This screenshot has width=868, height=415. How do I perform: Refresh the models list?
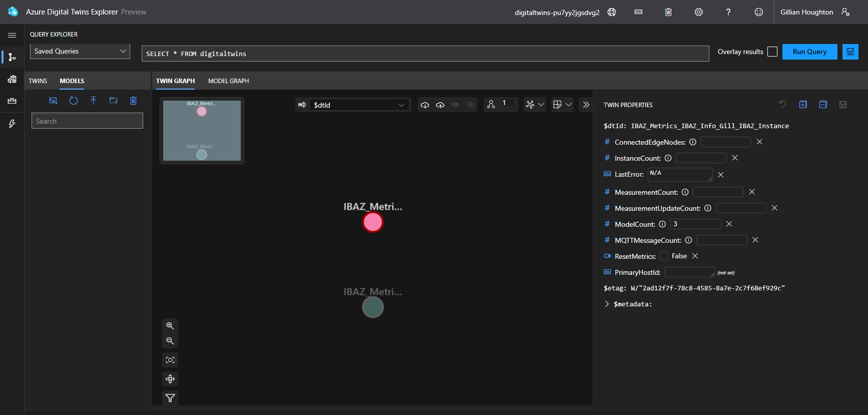74,101
